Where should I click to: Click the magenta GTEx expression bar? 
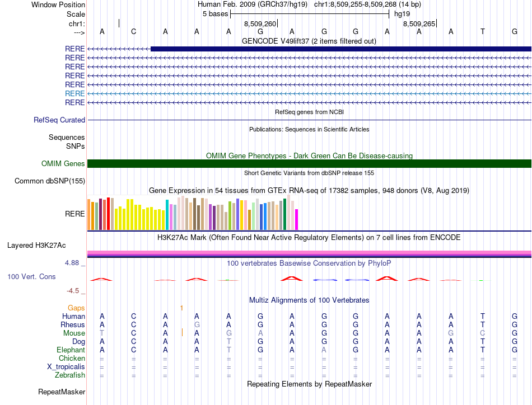(297, 220)
